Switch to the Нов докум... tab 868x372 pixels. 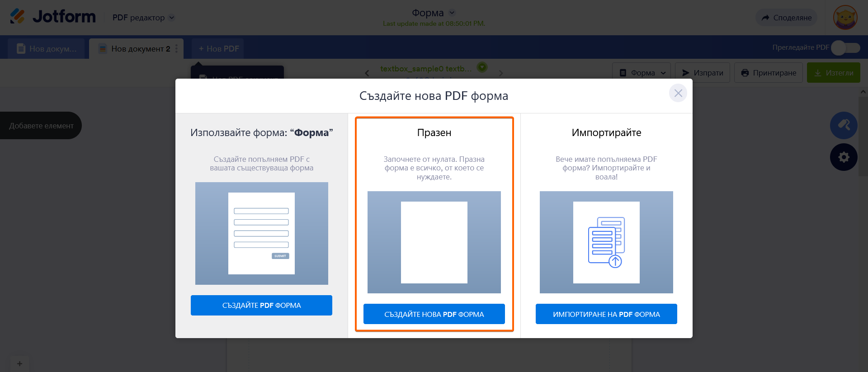tap(46, 48)
